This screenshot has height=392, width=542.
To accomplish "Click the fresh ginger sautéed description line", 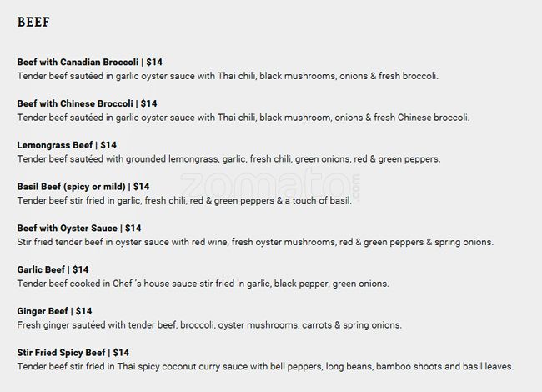I will pyautogui.click(x=209, y=324).
